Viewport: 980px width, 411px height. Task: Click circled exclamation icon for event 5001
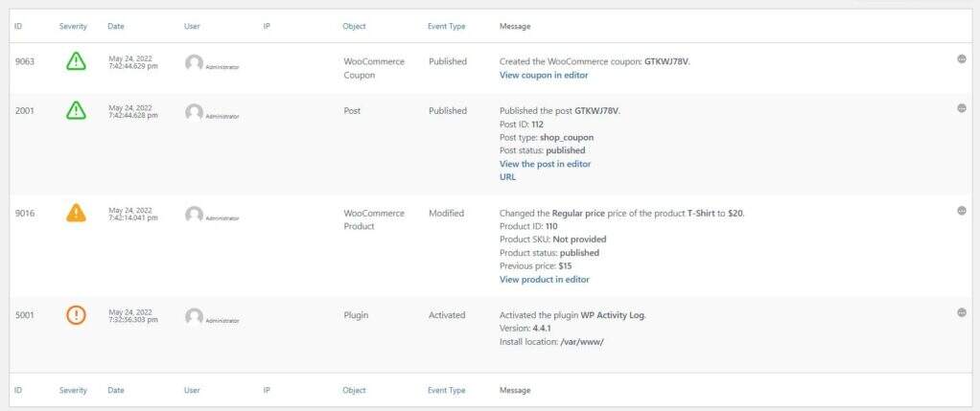[x=76, y=315]
